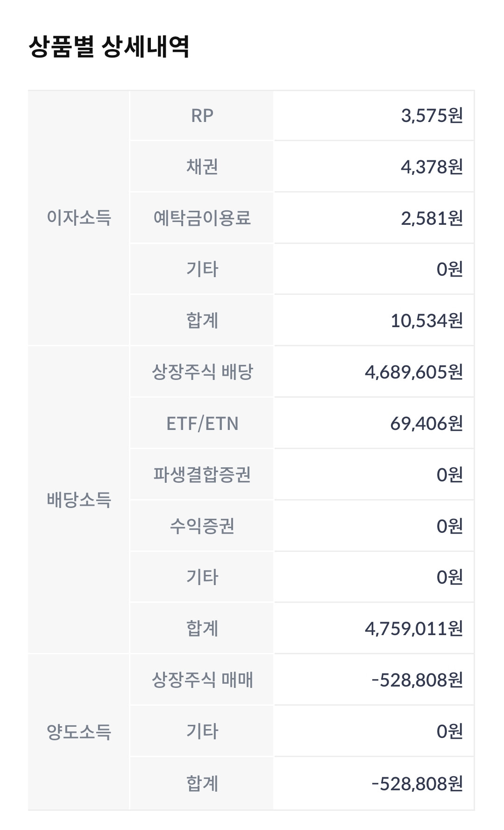Image resolution: width=504 pixels, height=830 pixels.
Task: Click the 수익증권 row label
Action: point(202,526)
